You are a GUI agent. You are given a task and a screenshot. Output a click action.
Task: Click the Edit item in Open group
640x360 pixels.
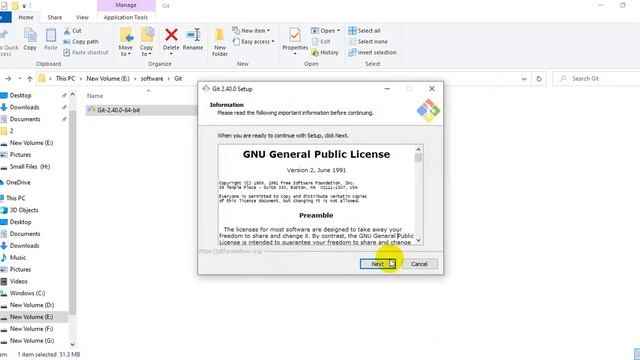(321, 42)
